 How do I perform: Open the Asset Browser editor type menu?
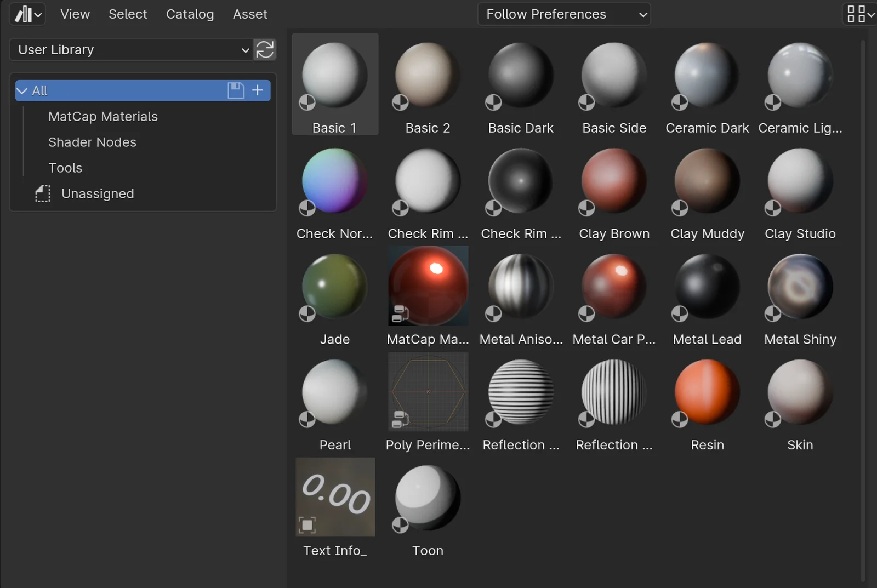[x=27, y=14]
